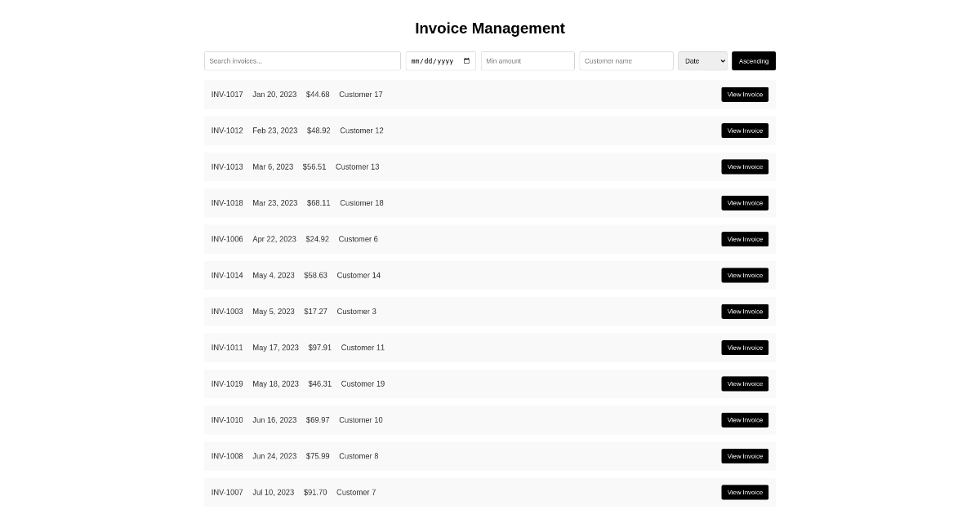The height and width of the screenshot is (514, 980).
Task: Open invoice INV-1003 for Customer 3
Action: click(x=744, y=311)
